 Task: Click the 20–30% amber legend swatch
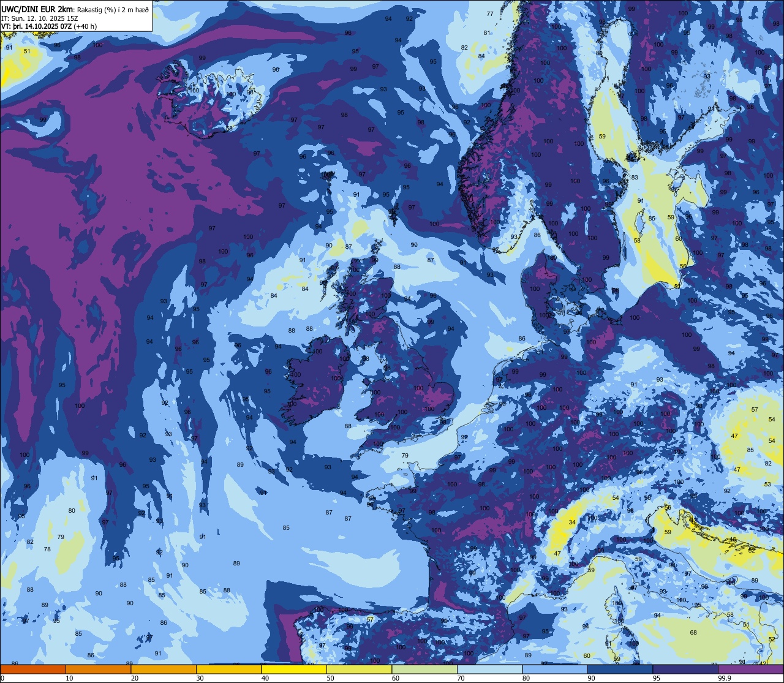pos(164,669)
